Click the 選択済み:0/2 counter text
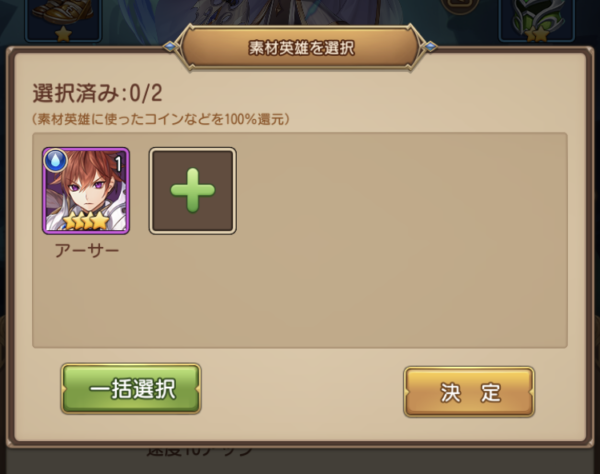 tap(98, 93)
